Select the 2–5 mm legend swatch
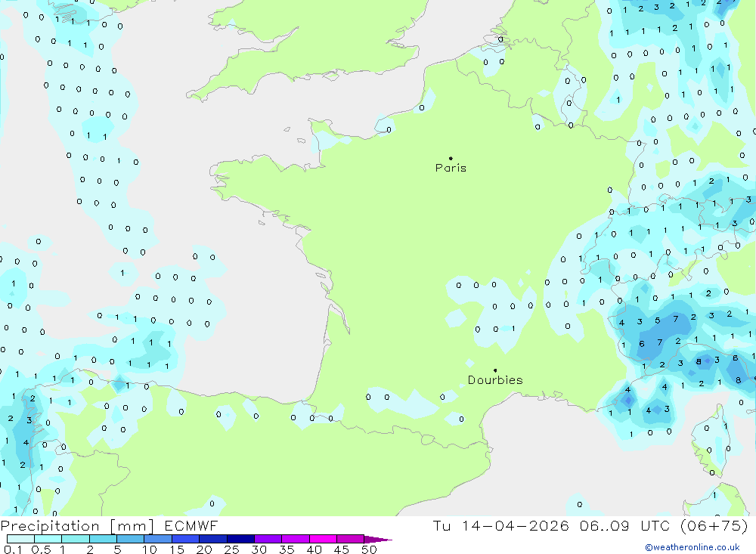This screenshot has width=756, height=554. pyautogui.click(x=103, y=539)
